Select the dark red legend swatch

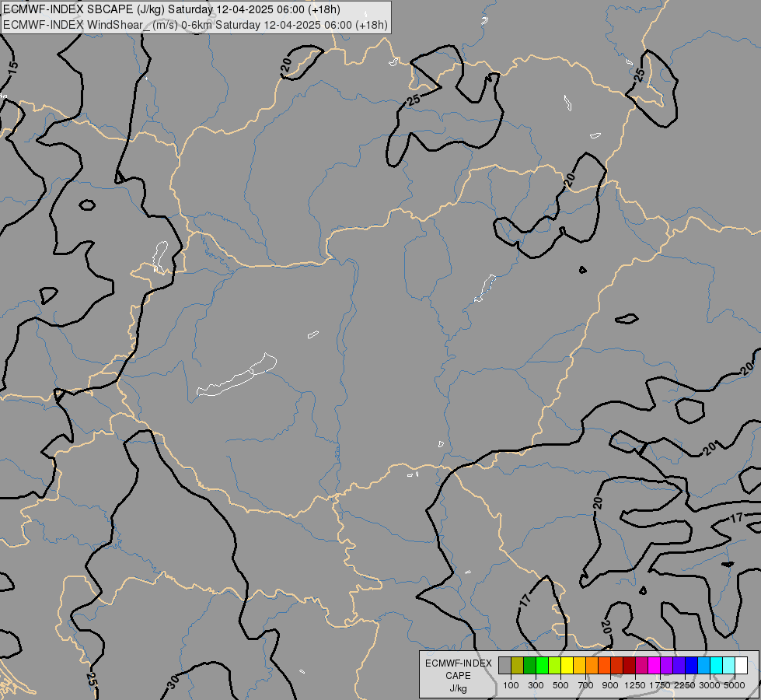click(x=629, y=666)
